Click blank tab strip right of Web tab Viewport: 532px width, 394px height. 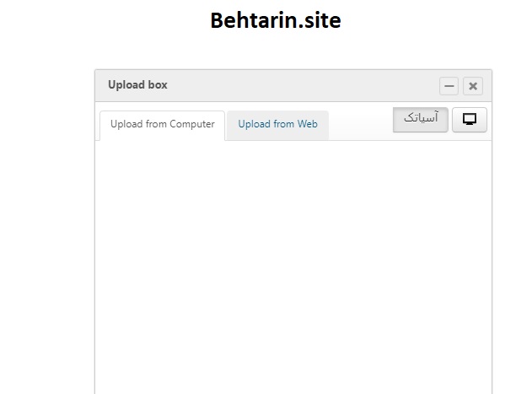[x=360, y=124]
